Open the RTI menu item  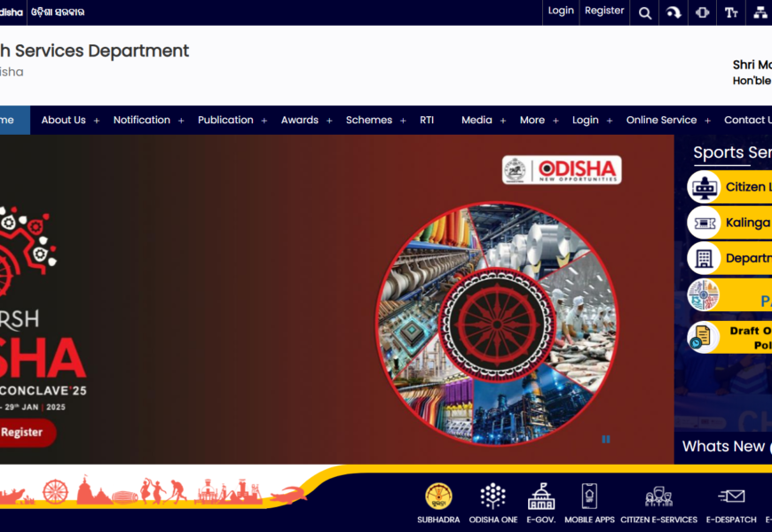click(427, 120)
